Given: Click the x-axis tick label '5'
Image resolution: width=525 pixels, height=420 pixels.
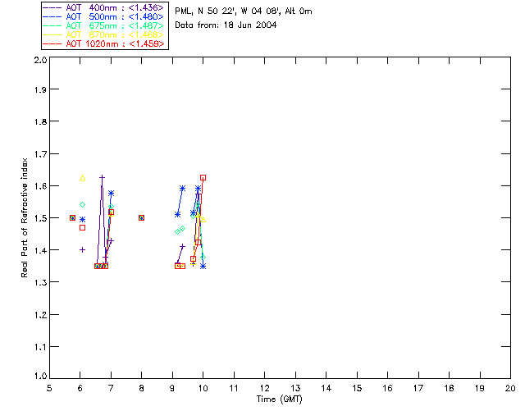Looking at the screenshot, I should pos(49,388).
